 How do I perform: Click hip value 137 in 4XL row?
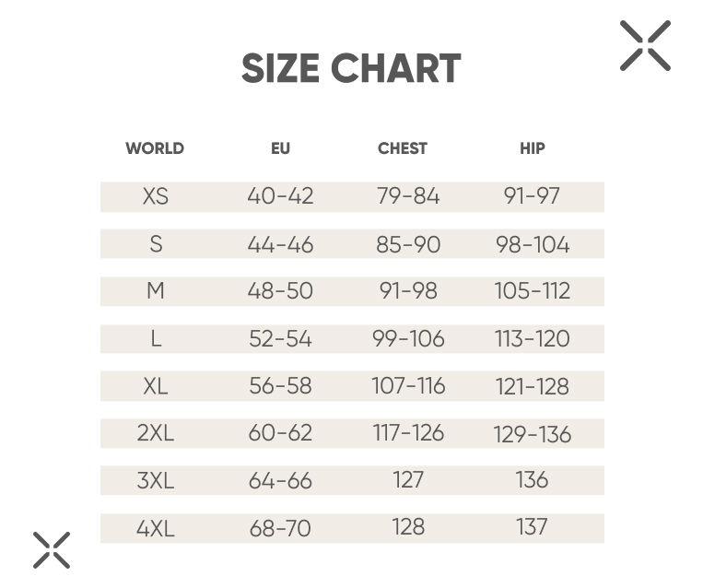pyautogui.click(x=533, y=527)
